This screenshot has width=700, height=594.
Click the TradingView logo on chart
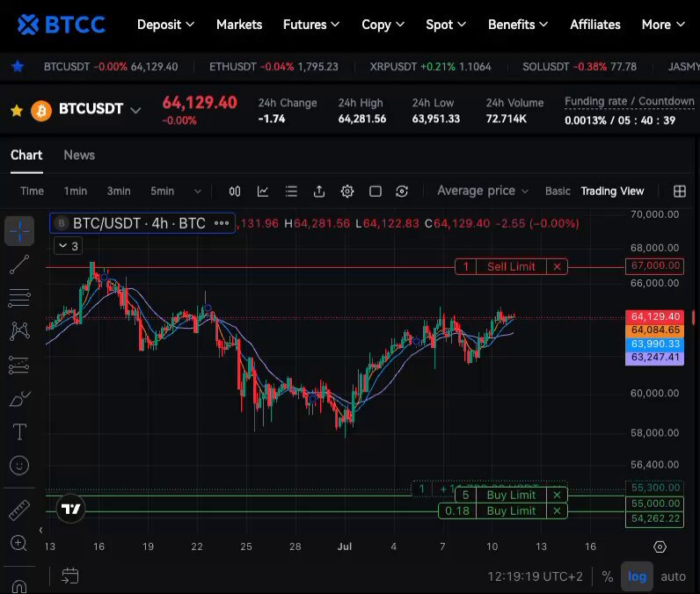tap(70, 509)
